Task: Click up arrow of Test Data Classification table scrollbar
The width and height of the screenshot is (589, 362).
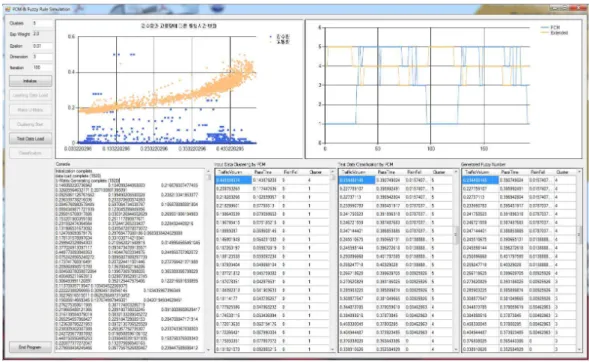Action: [456, 172]
